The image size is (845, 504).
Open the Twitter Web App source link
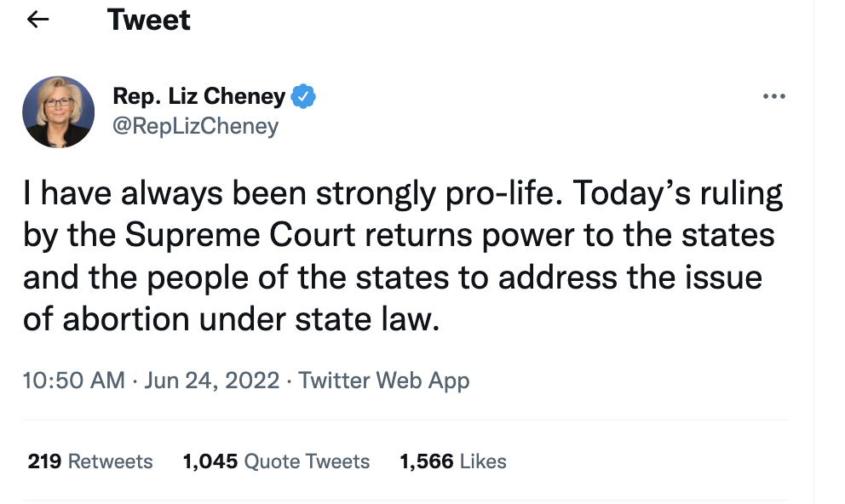click(384, 381)
